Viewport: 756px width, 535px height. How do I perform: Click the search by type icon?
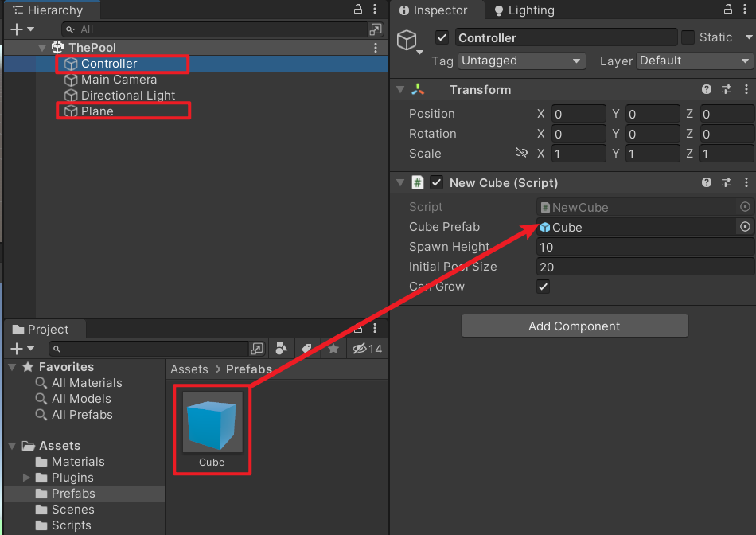[x=281, y=348]
